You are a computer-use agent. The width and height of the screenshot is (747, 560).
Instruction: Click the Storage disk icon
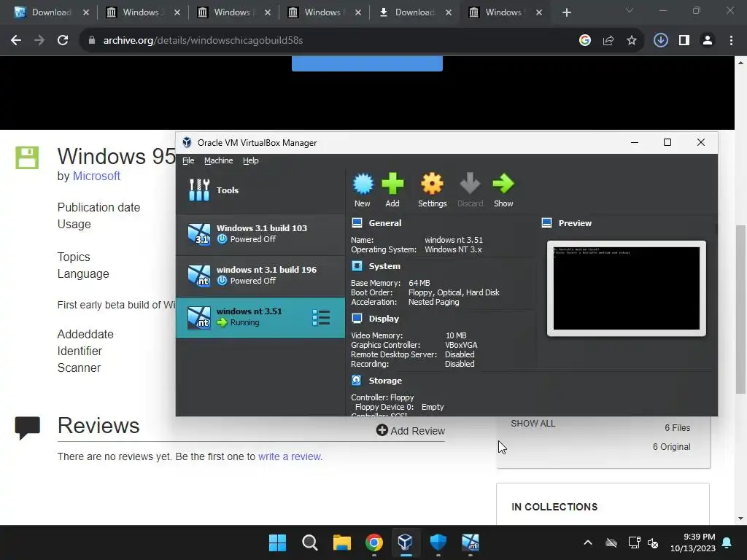(357, 380)
